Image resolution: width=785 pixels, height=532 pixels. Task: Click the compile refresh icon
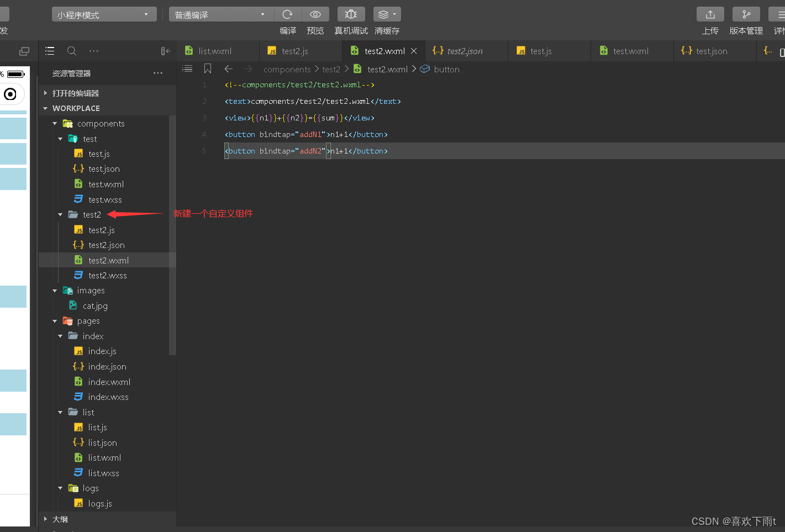(x=287, y=14)
